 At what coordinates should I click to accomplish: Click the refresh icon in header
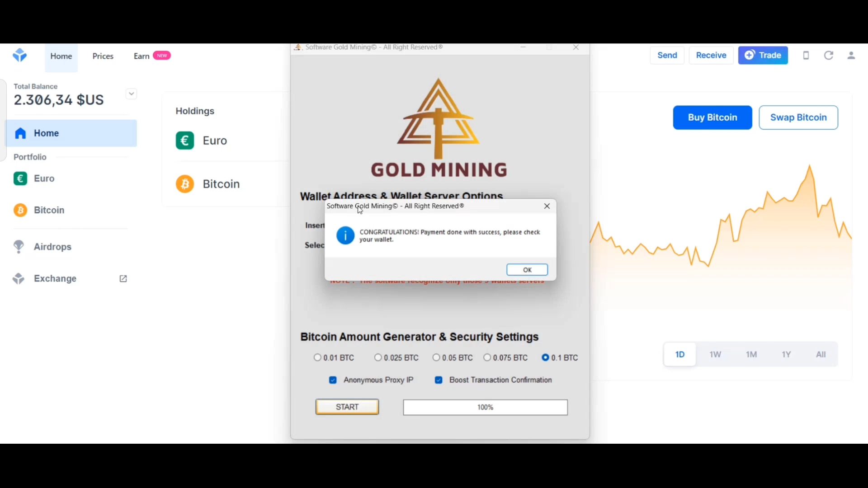click(829, 56)
